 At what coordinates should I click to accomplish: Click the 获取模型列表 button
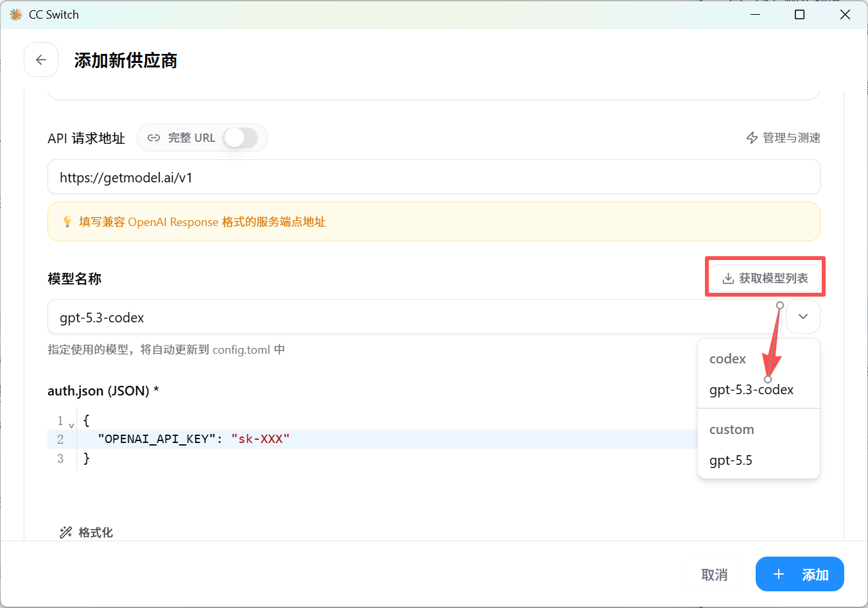[765, 278]
